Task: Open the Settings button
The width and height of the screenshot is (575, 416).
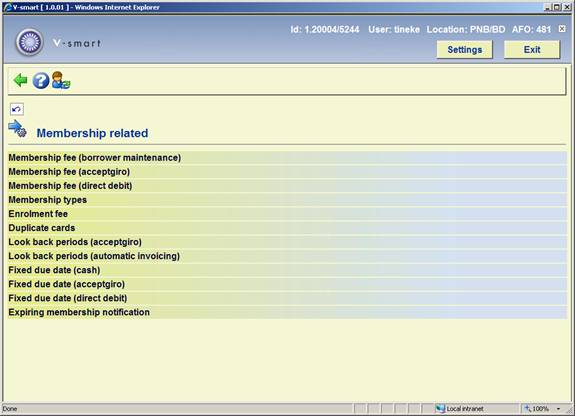Action: 465,50
